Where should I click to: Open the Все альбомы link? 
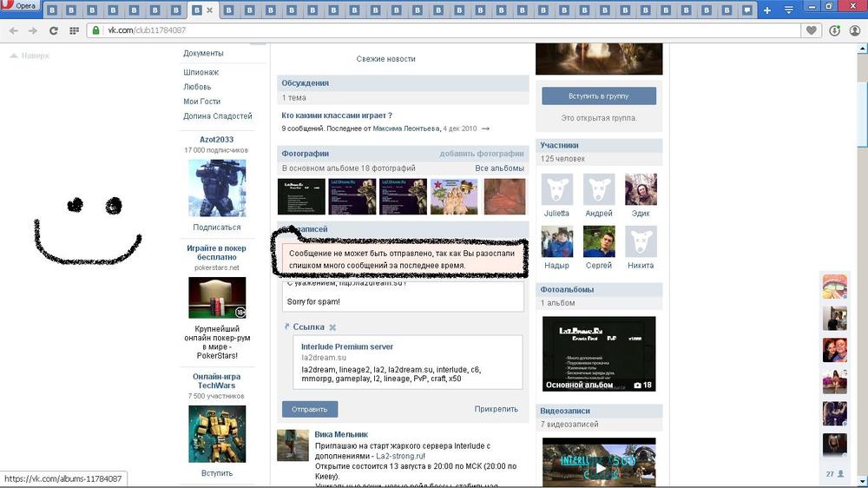[x=499, y=168]
